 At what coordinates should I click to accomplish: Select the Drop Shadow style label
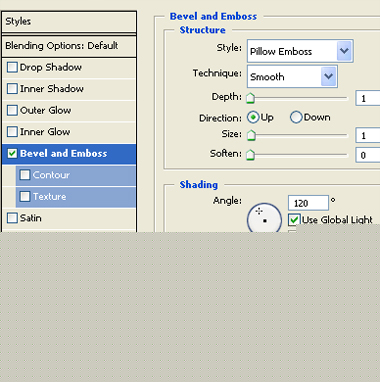pos(51,67)
